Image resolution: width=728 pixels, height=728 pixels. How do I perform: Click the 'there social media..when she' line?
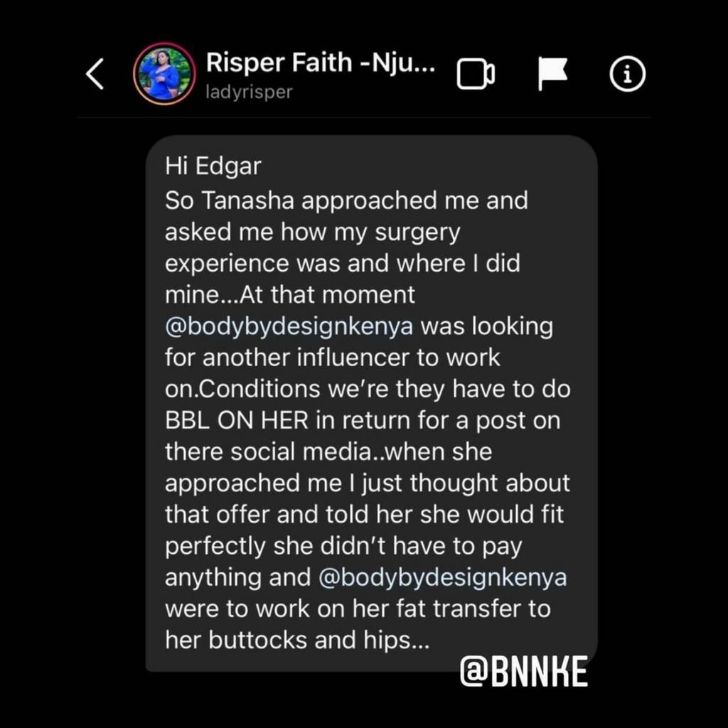(328, 451)
